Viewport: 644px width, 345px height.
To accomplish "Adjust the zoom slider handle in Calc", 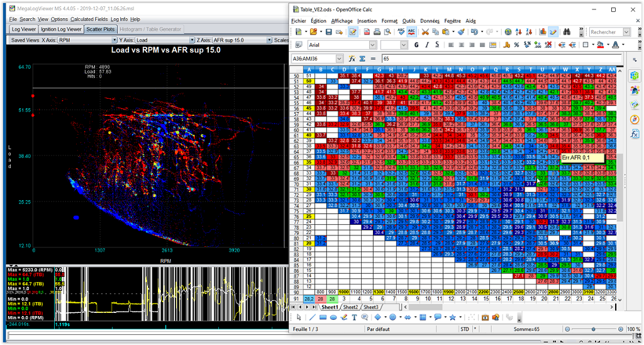I will pos(594,329).
